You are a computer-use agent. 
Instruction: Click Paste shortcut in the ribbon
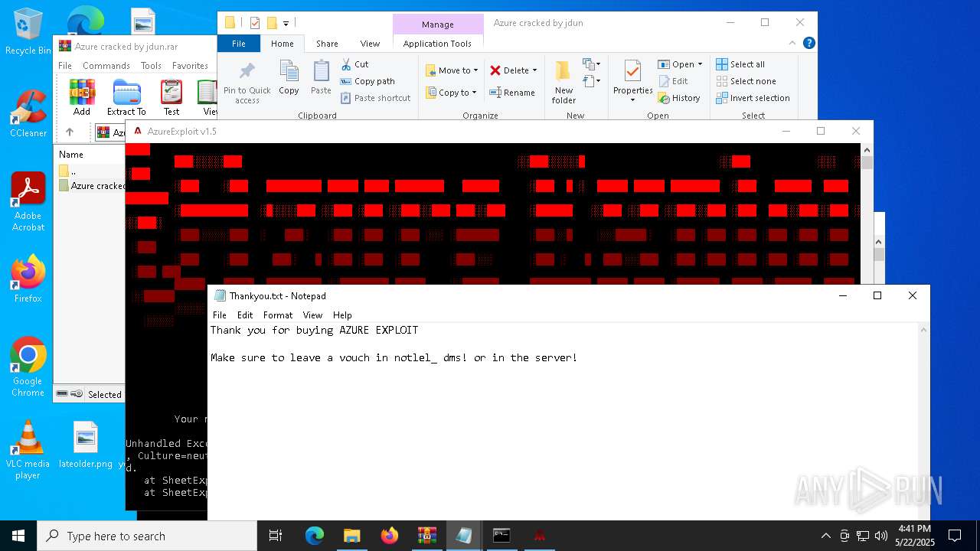pos(375,98)
